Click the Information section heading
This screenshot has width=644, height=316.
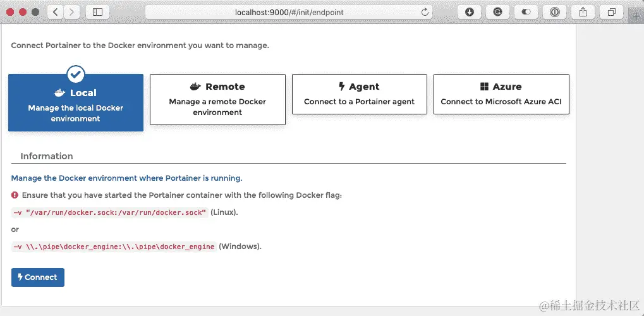coord(47,156)
